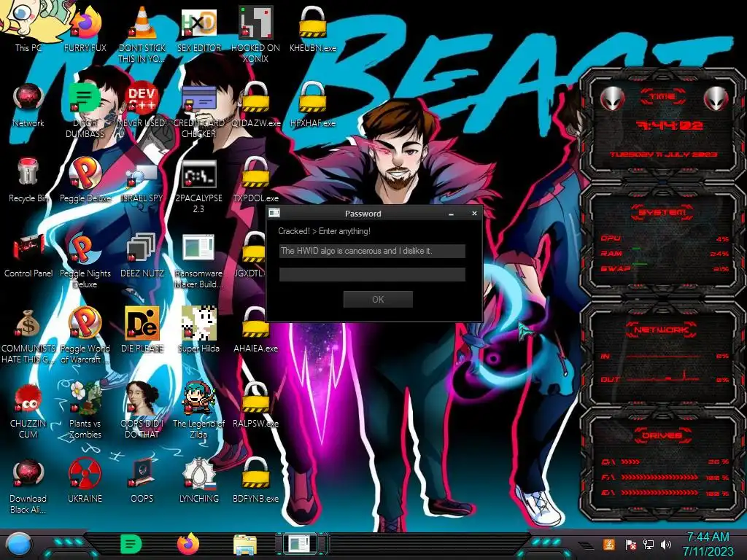Viewport: 747px width, 560px height.
Task: Click the NETWORK gadget panel
Action: (662, 355)
